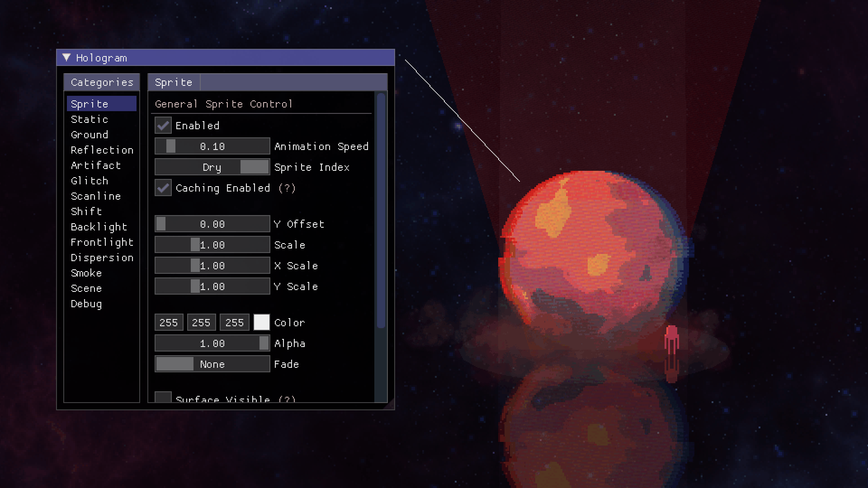This screenshot has width=868, height=488.
Task: Click the Categories panel header
Action: [x=101, y=82]
